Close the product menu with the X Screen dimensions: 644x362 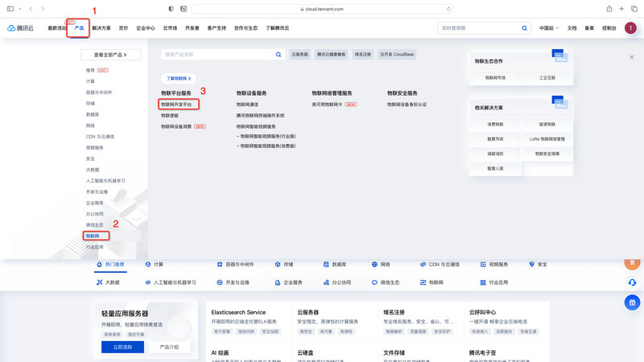pos(632,57)
